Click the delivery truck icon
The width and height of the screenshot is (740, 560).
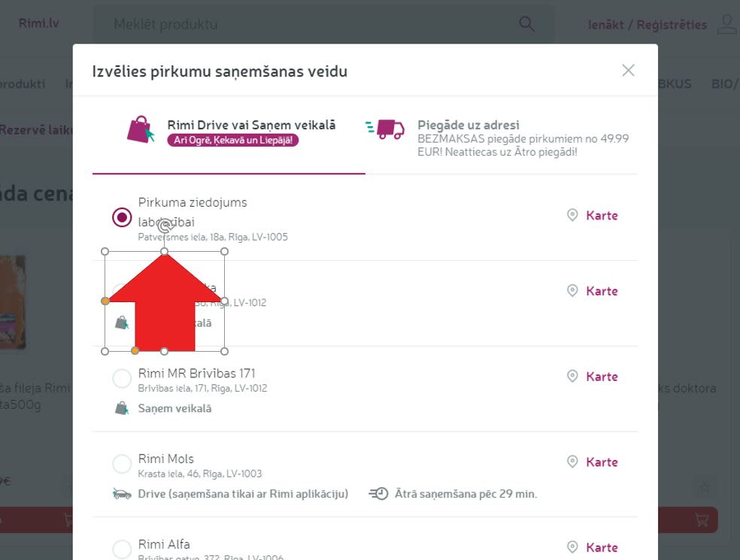pyautogui.click(x=385, y=129)
